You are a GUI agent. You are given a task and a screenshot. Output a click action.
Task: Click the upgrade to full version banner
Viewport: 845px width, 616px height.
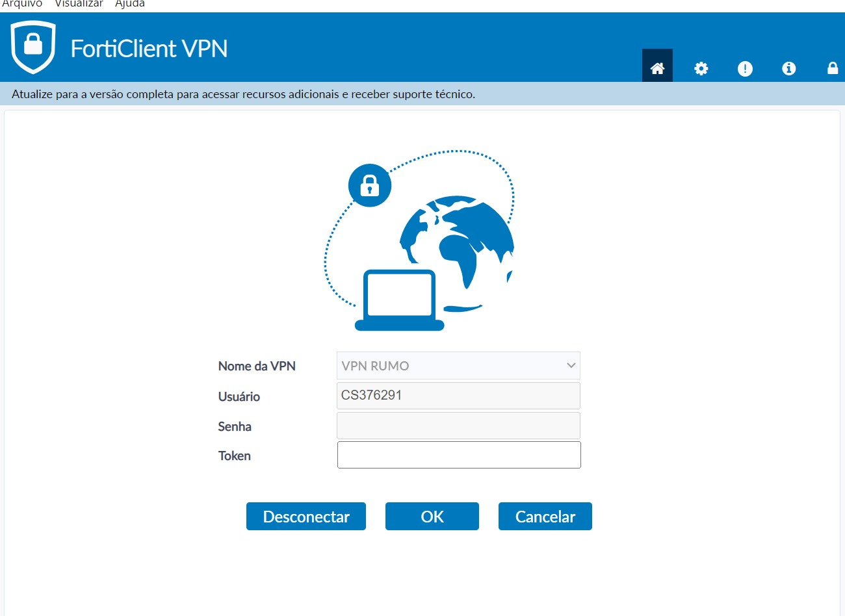click(422, 94)
